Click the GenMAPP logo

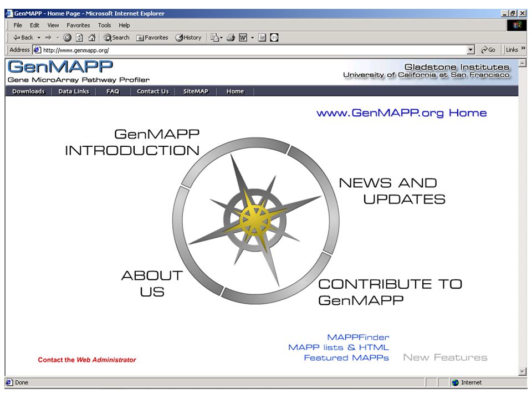(60, 67)
